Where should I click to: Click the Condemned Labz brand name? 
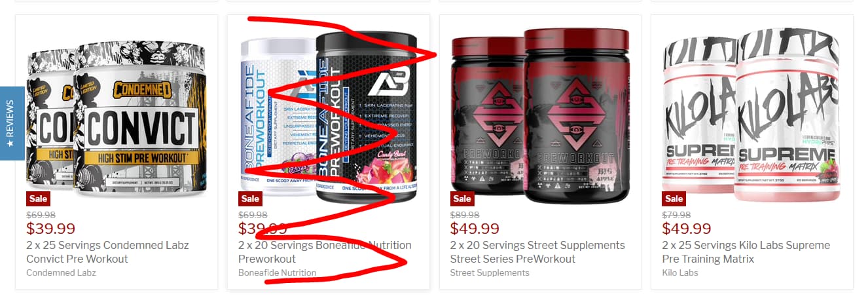click(x=61, y=272)
